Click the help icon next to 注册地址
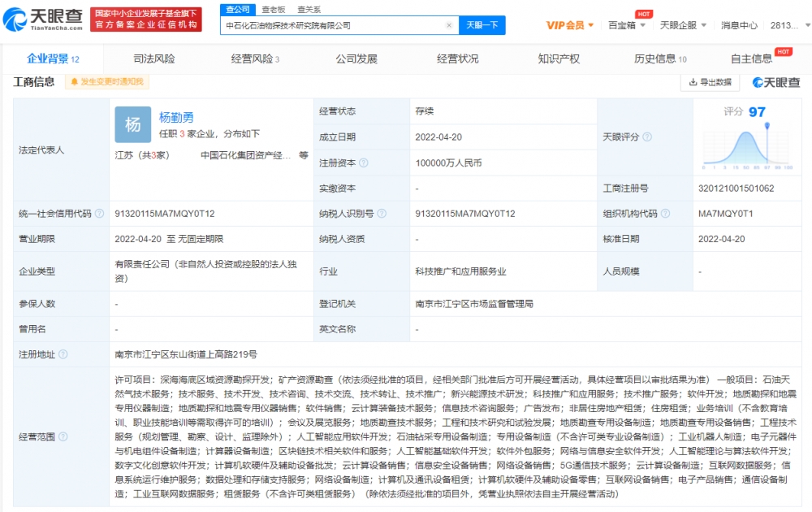The height and width of the screenshot is (512, 812). tap(63, 354)
